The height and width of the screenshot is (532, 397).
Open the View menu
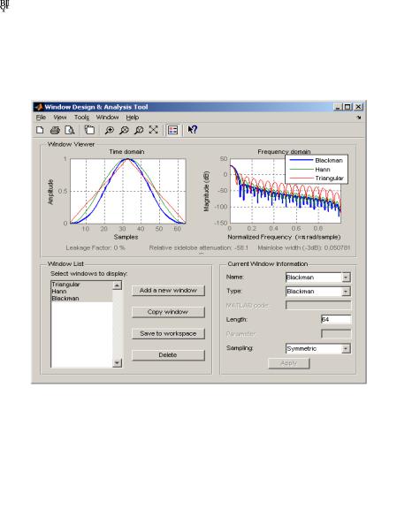pyautogui.click(x=60, y=118)
